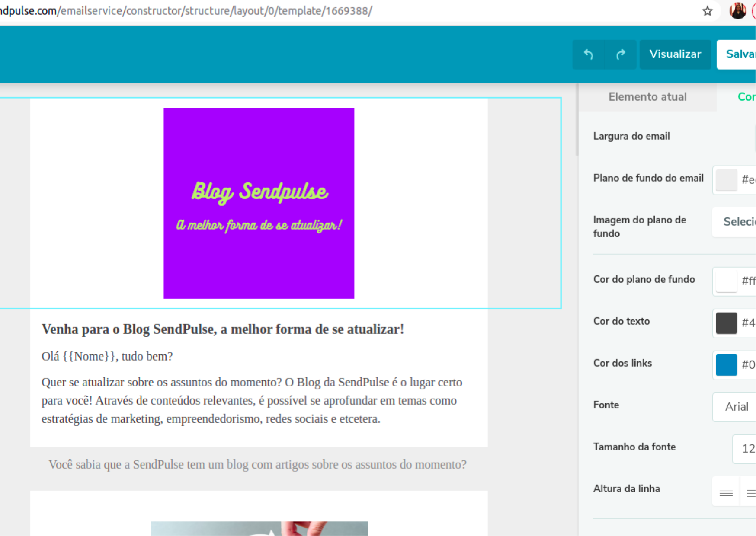
Task: Click paragraph about Quer se atualizar
Action: tap(252, 401)
